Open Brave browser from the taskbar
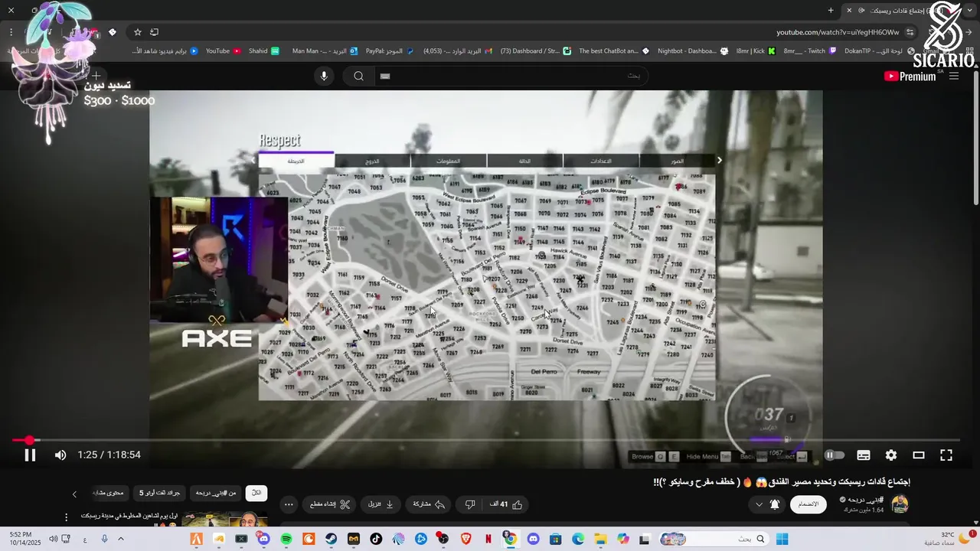Screen dimensions: 980x551 (465, 539)
